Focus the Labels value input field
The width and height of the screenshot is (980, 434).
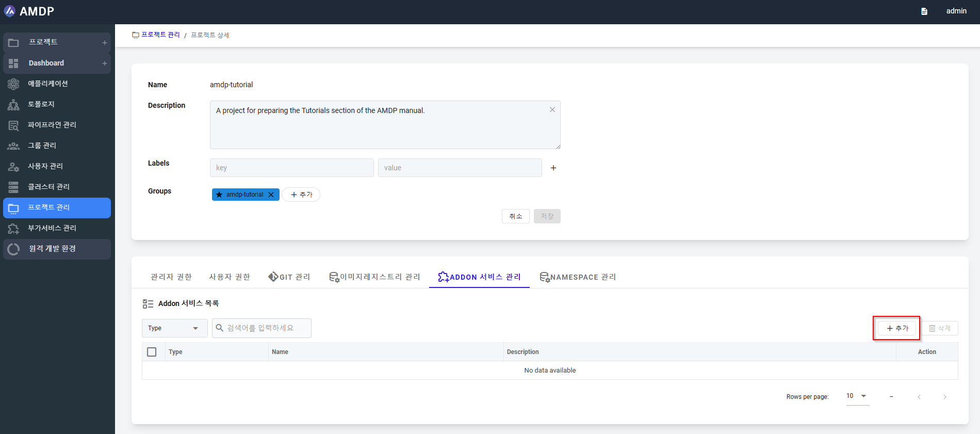click(460, 168)
